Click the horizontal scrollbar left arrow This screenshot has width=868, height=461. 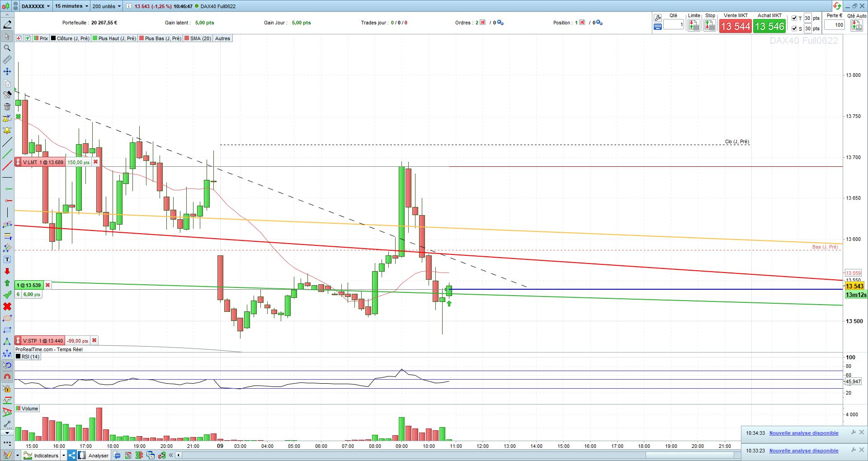click(x=179, y=456)
